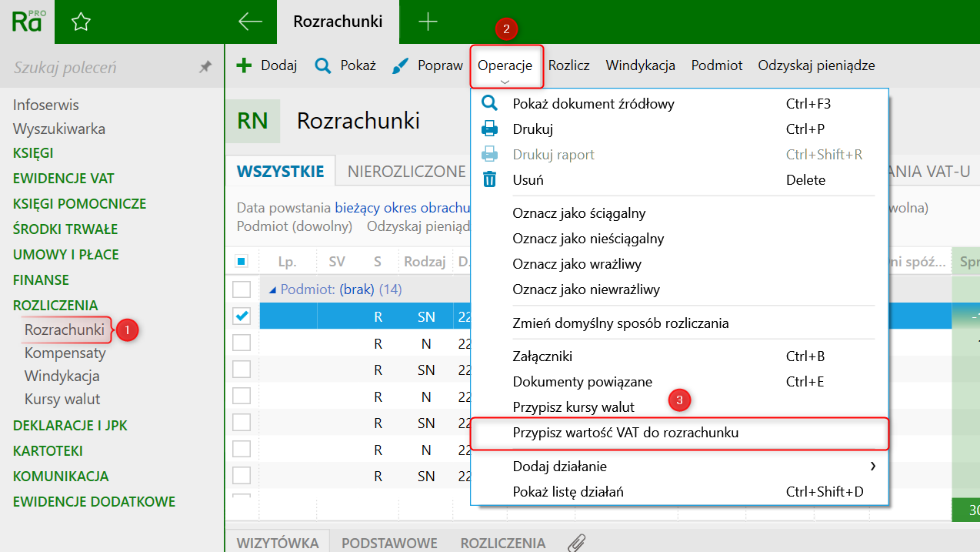980x552 pixels.
Task: Click the Rozlicz toolbar button
Action: point(569,65)
